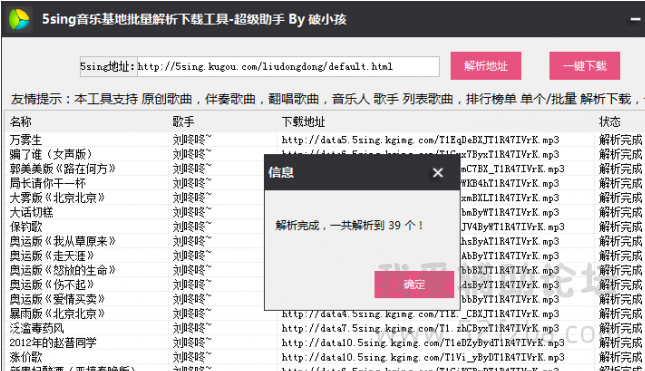Click download URL of 涨价歌 row
Image resolution: width=645 pixels, height=371 pixels.
423,357
